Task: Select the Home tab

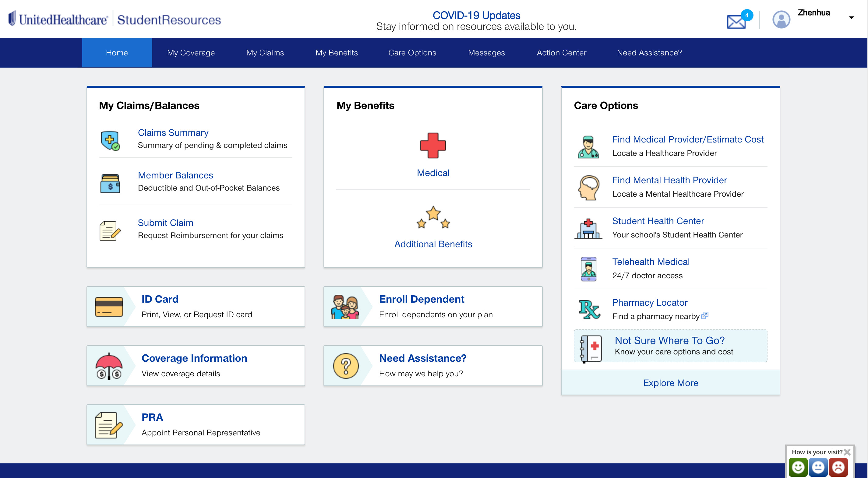Action: 117,53
